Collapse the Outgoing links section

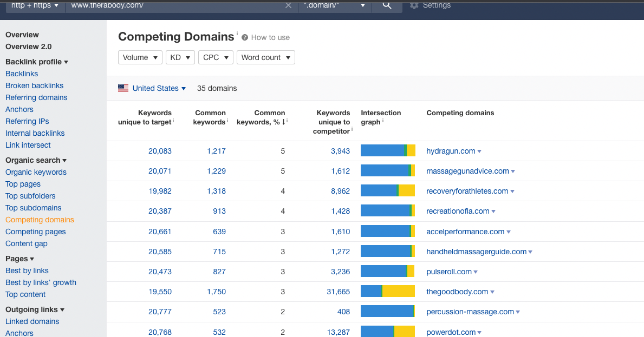tap(35, 309)
